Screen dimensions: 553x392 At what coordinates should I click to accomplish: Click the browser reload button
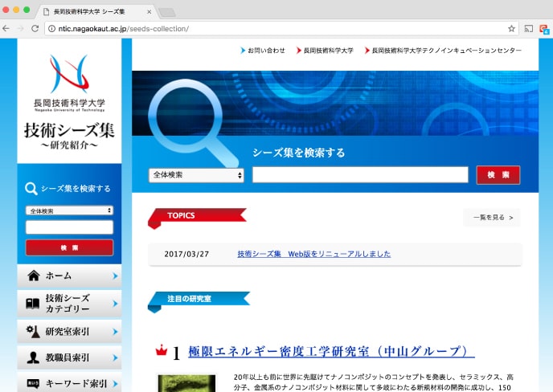click(x=35, y=28)
